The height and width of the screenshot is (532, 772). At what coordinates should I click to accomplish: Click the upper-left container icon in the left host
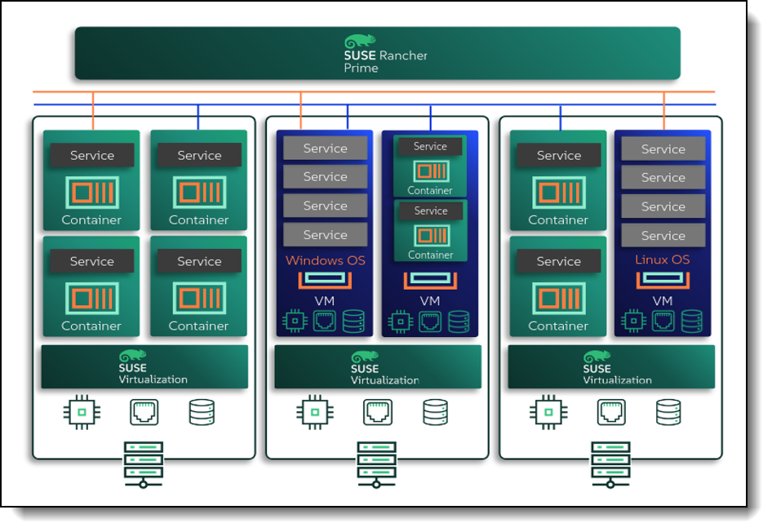coord(92,193)
